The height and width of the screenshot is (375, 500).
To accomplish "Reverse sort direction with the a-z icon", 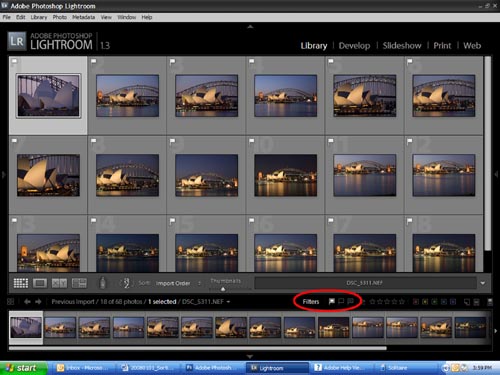I will coord(126,283).
